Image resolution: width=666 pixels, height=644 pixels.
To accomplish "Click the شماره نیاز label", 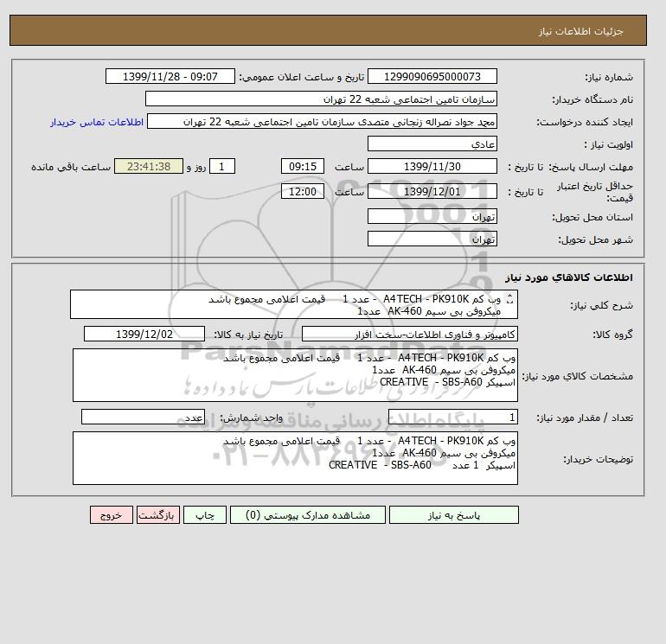I will coord(609,77).
